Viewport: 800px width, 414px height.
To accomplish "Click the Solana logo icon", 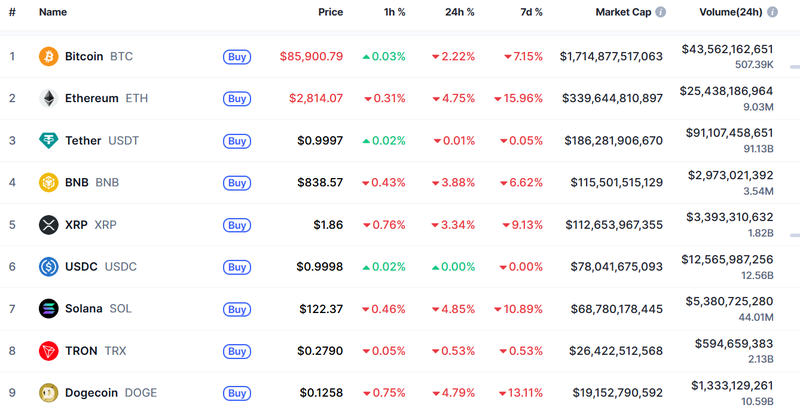I will pos(48,309).
